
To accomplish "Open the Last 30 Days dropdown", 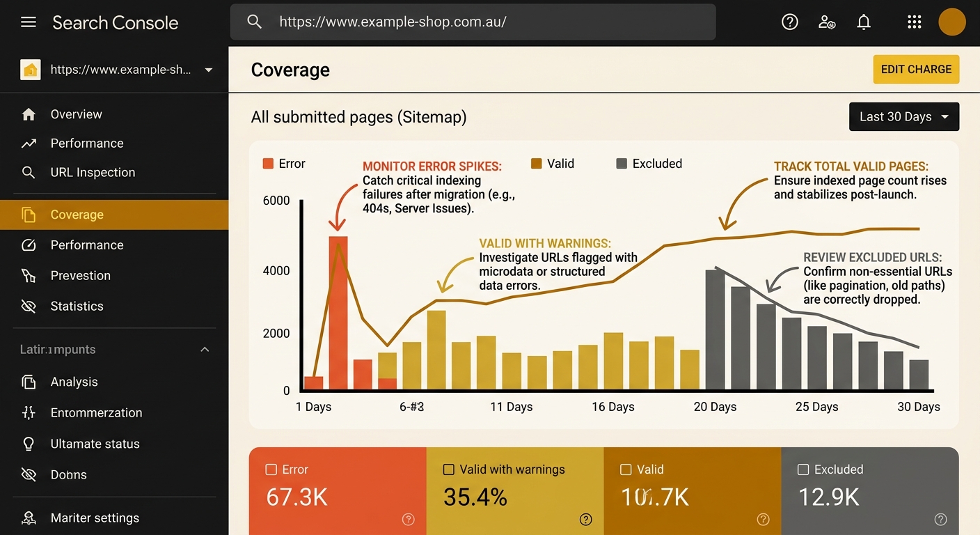I will pyautogui.click(x=904, y=116).
